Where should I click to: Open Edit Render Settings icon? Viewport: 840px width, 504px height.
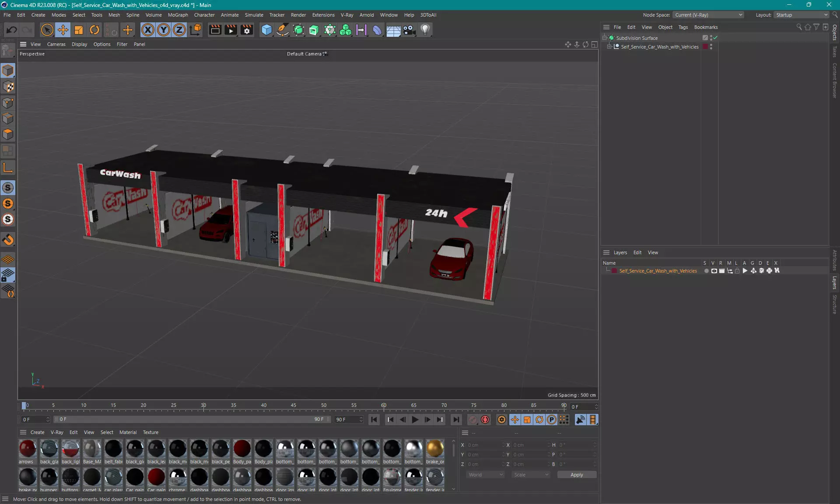[247, 30]
